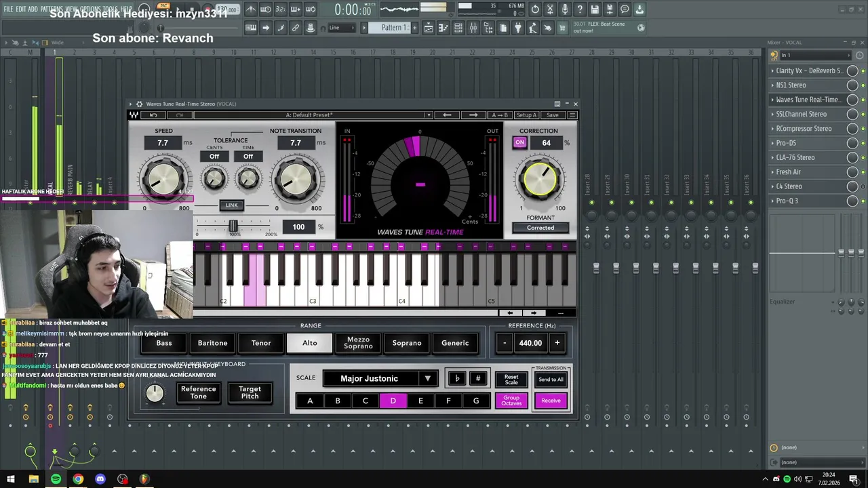Click the help question mark icon
The height and width of the screenshot is (488, 868).
pyautogui.click(x=580, y=9)
